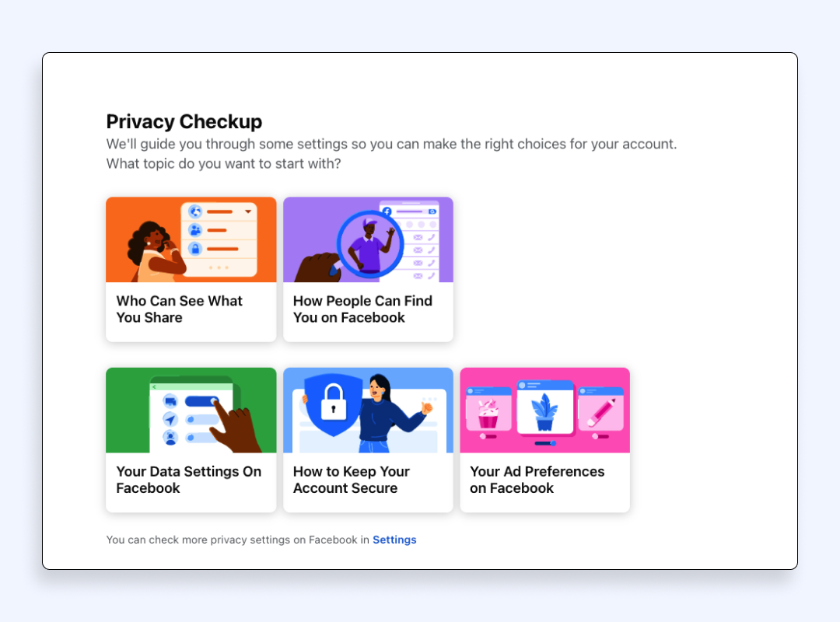The image size is (840, 622).
Task: Click the magnifying glass showing the waving man
Action: 369,243
